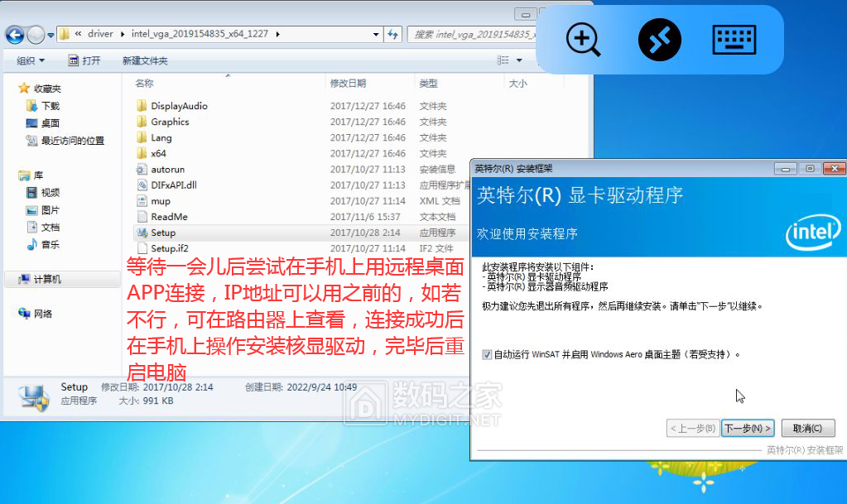
Task: Click 打开 in the Explorer toolbar
Action: [84, 60]
